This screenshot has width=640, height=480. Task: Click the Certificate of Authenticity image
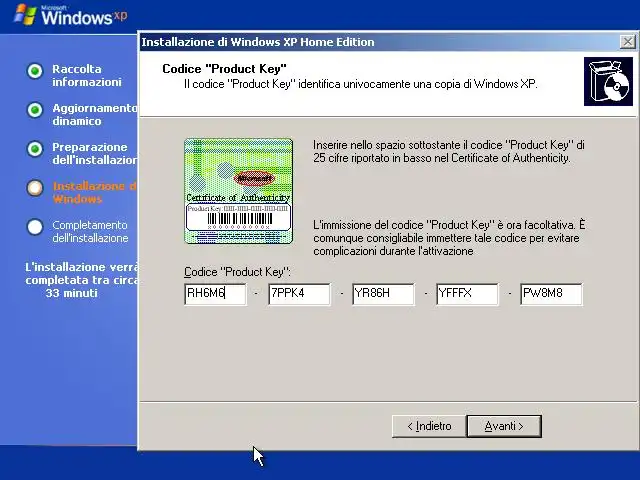point(238,191)
